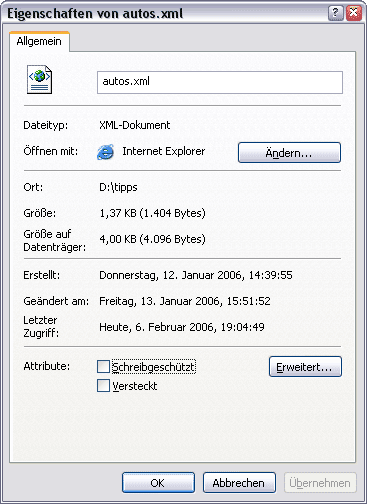
Task: Click the XML file icon
Action: [39, 79]
